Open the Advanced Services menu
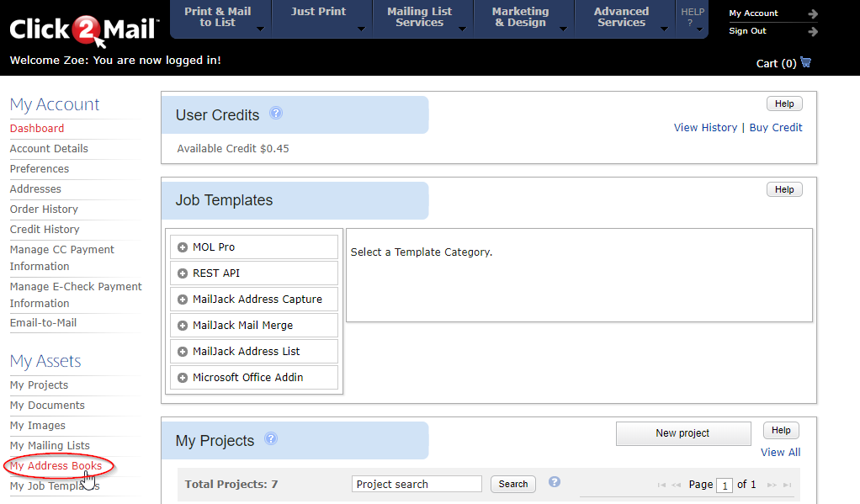This screenshot has height=504, width=860. pos(624,18)
